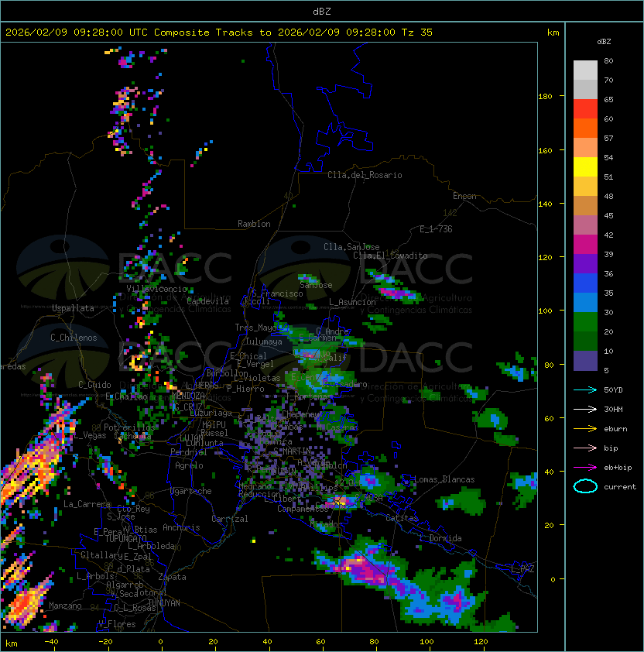Viewport: 644px width, 652px height.
Task: Click the Ugarteche label
Action: [x=191, y=492]
